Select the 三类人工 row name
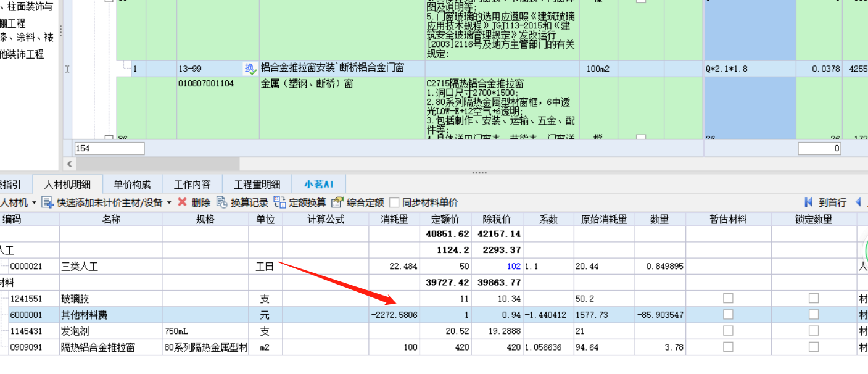Viewport: 868px width, 374px height. (x=80, y=267)
